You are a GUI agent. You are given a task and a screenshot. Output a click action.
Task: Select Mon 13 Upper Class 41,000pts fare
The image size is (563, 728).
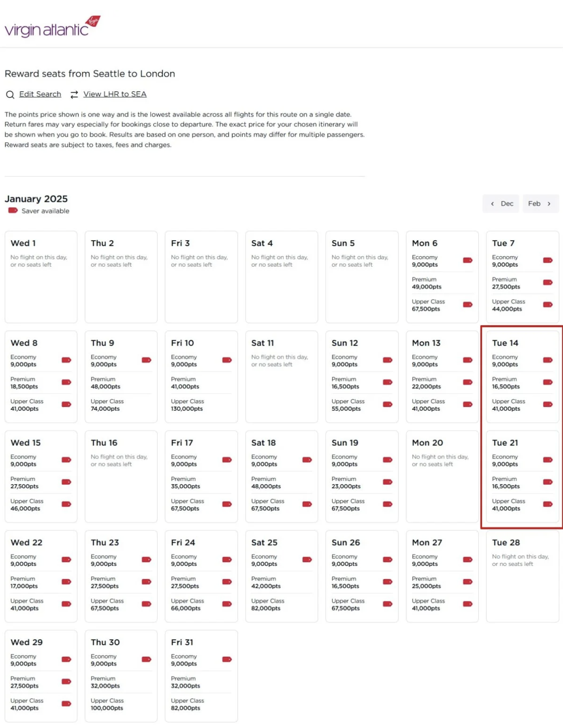tap(442, 405)
